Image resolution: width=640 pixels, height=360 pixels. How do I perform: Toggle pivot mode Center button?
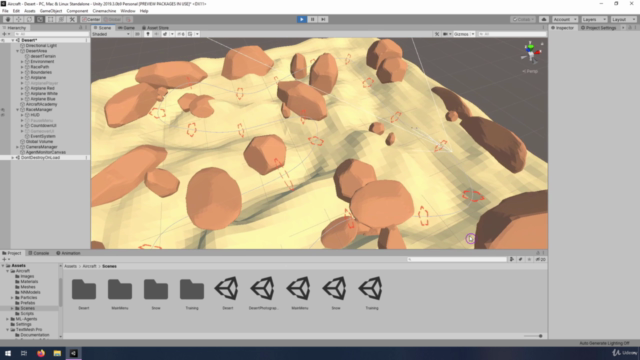tap(91, 19)
